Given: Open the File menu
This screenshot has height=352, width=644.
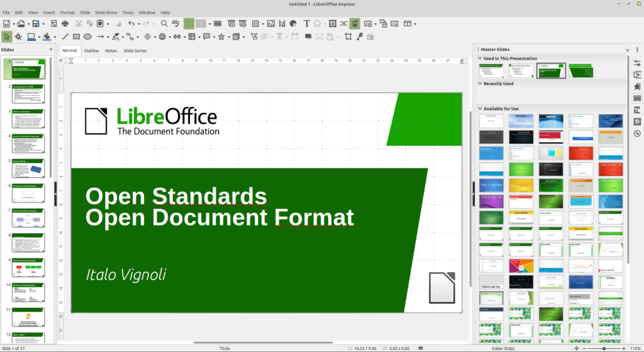Looking at the screenshot, I should tap(6, 13).
